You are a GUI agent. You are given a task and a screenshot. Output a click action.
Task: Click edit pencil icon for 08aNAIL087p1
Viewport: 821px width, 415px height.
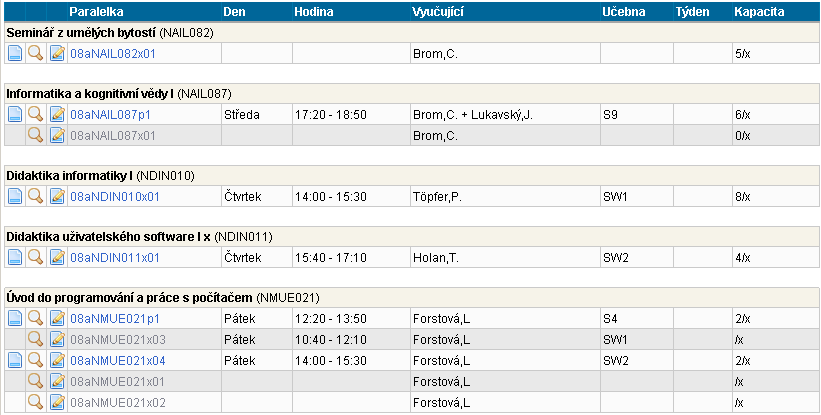(57, 115)
